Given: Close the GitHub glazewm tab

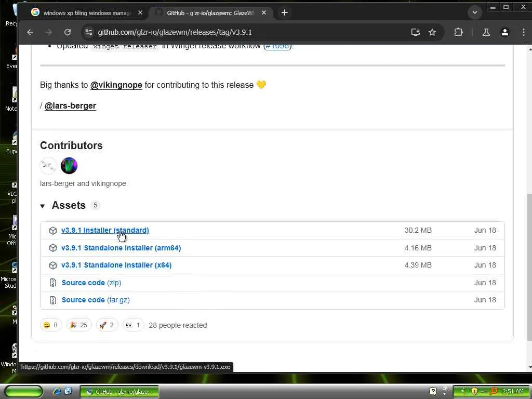Looking at the screenshot, I should click(x=264, y=12).
